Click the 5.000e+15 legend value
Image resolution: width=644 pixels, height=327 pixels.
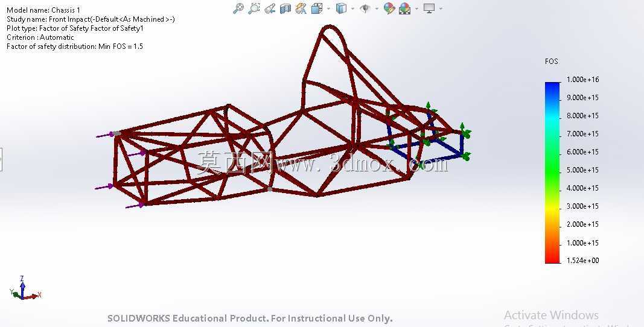(582, 170)
